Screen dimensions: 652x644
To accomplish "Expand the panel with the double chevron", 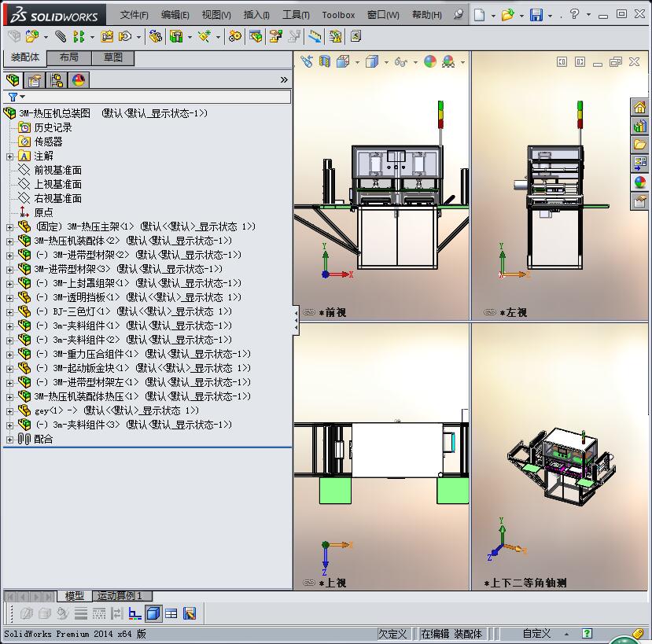I will (284, 79).
